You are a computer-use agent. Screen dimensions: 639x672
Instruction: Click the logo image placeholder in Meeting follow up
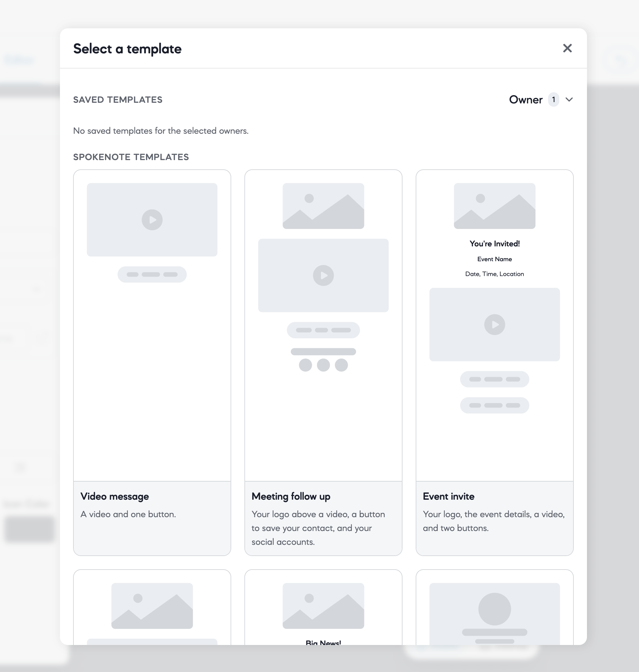tap(323, 206)
